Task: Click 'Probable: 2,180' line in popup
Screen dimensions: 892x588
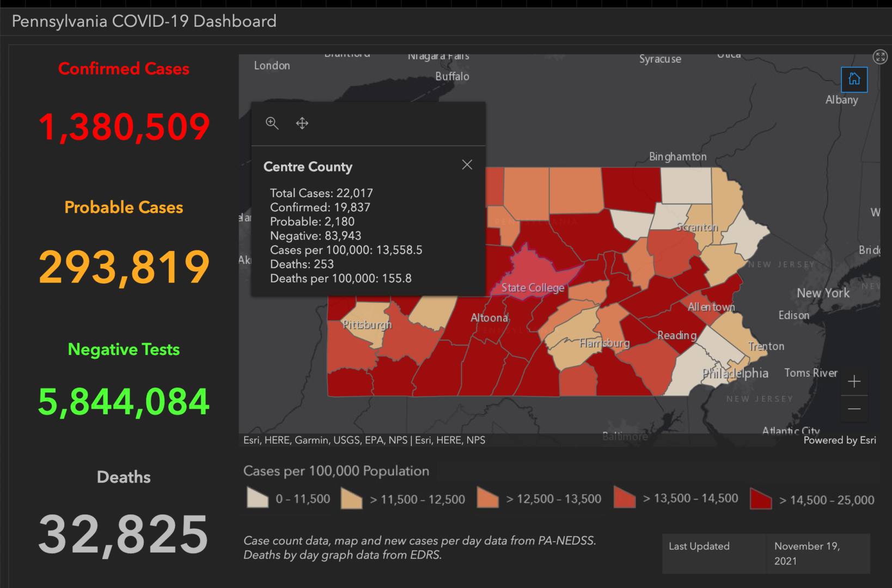Action: [312, 222]
